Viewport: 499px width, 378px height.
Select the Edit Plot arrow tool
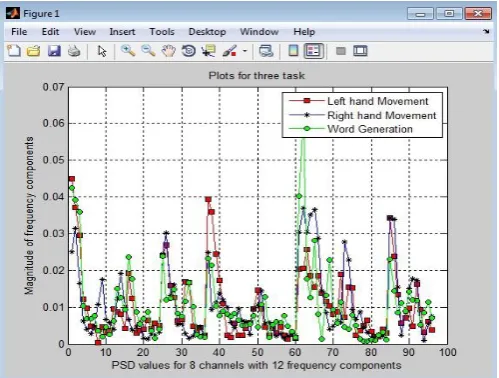pos(102,51)
